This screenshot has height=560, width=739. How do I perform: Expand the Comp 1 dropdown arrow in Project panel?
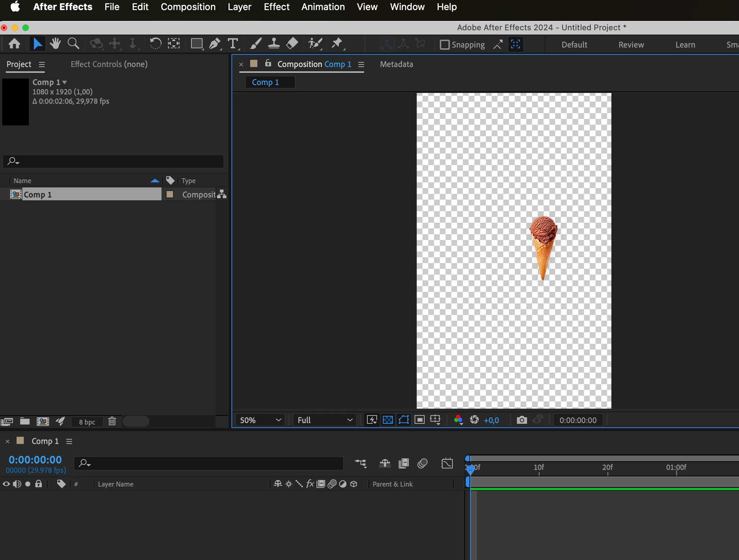[x=65, y=83]
